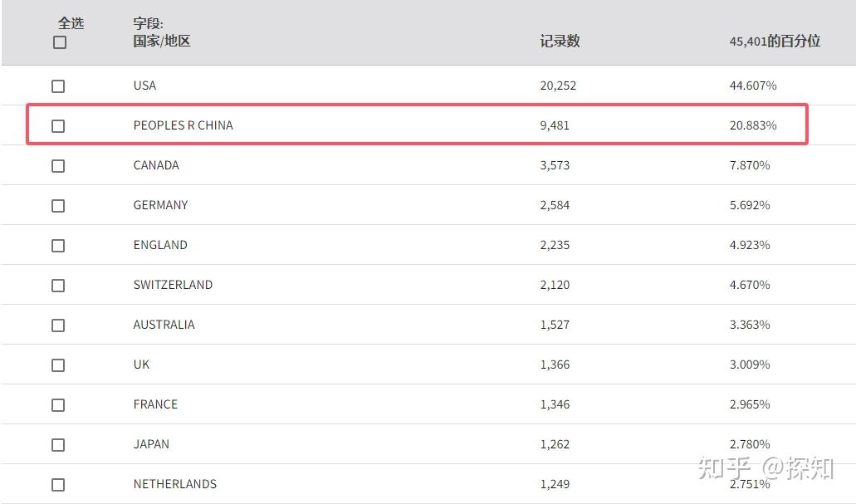Image resolution: width=856 pixels, height=504 pixels.
Task: Click the NETHERLANDS record count 1,249
Action: point(555,484)
